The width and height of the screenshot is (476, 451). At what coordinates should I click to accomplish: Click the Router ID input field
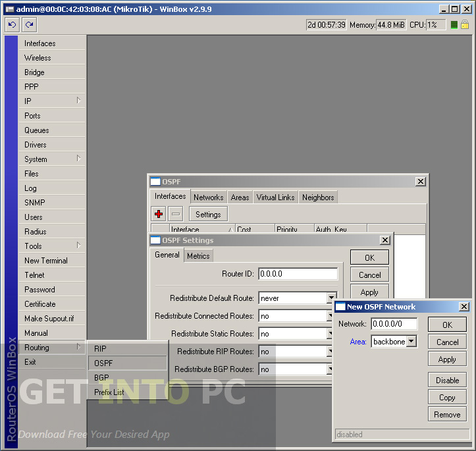298,274
